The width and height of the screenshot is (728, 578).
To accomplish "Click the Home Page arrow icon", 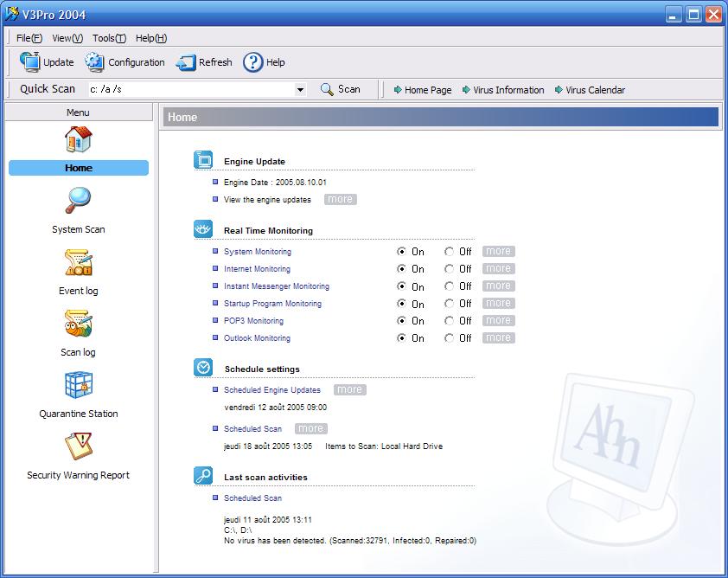I will (x=398, y=90).
